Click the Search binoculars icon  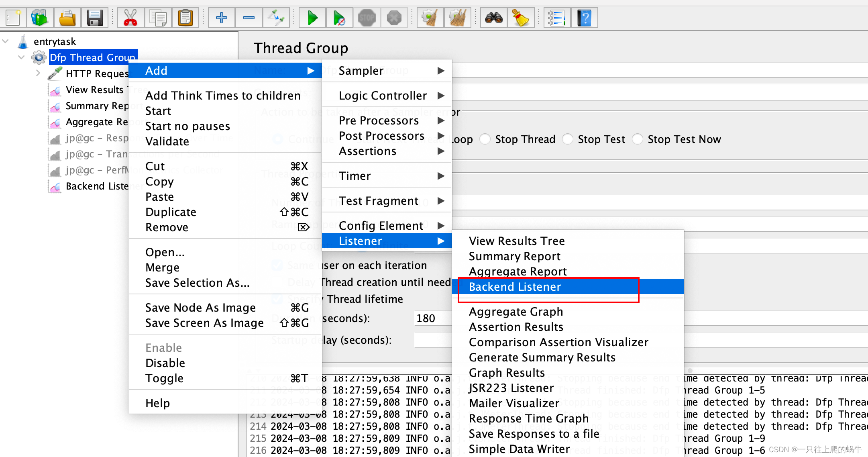coord(493,18)
